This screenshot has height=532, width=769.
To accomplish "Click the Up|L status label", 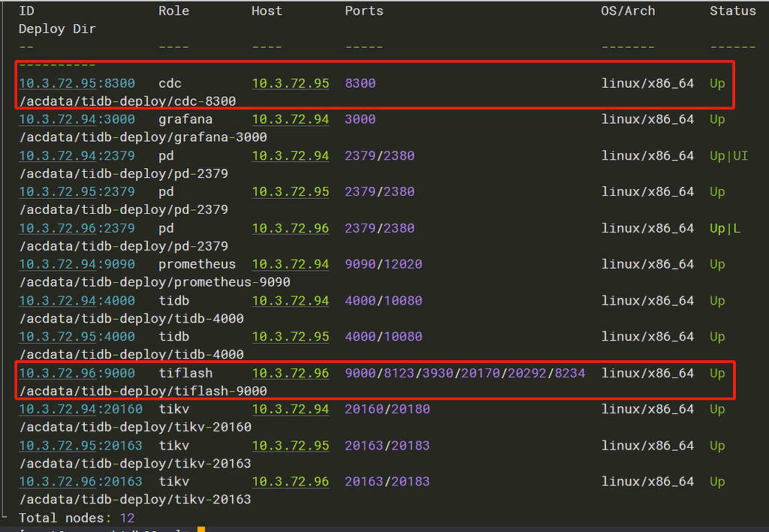I will pos(724,227).
